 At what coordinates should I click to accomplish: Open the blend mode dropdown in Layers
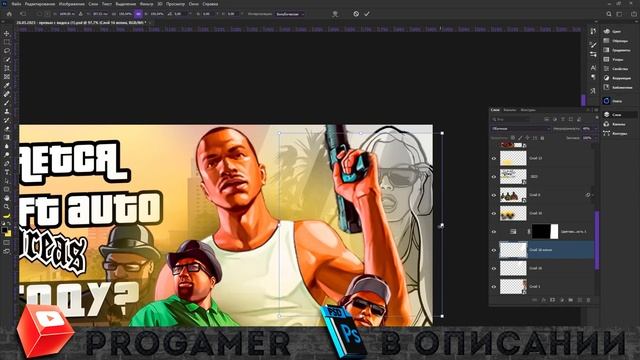click(521, 129)
